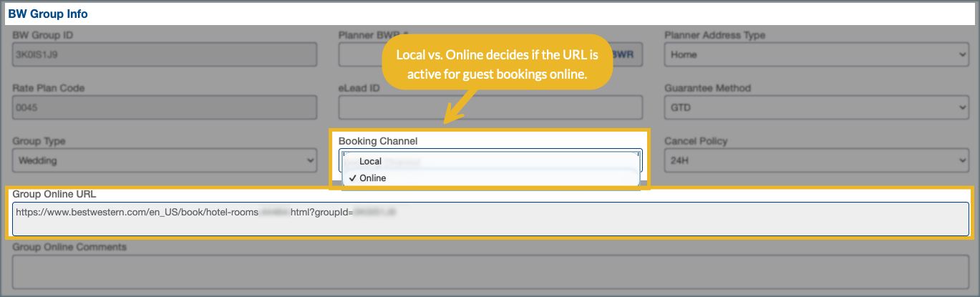Viewport: 980px width, 297px height.
Task: Focus the Rate Plan Code field
Action: tap(164, 107)
